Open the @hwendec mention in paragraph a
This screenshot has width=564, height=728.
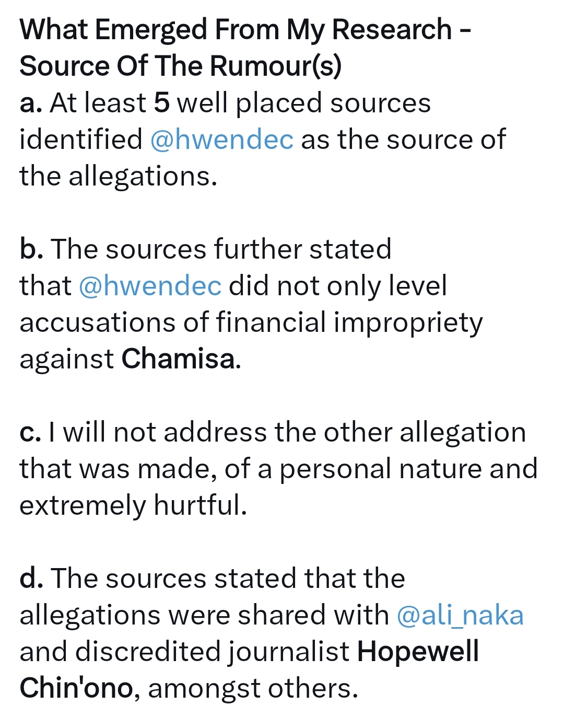(x=222, y=140)
